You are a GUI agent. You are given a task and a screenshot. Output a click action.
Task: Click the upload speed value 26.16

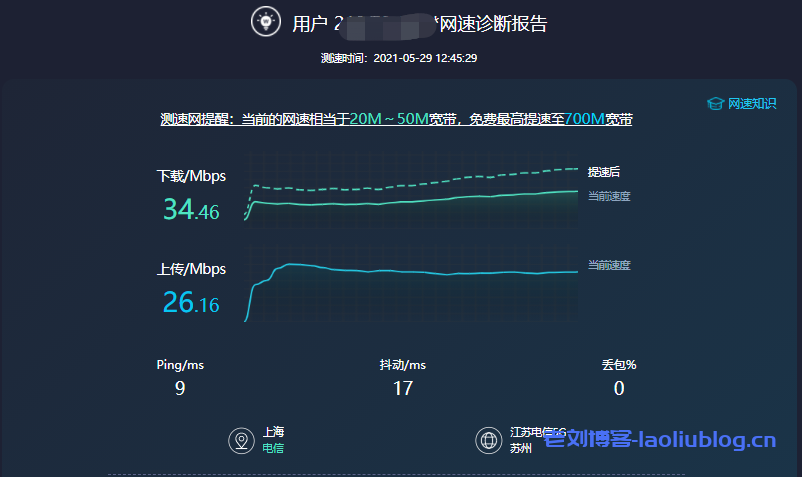pos(191,302)
